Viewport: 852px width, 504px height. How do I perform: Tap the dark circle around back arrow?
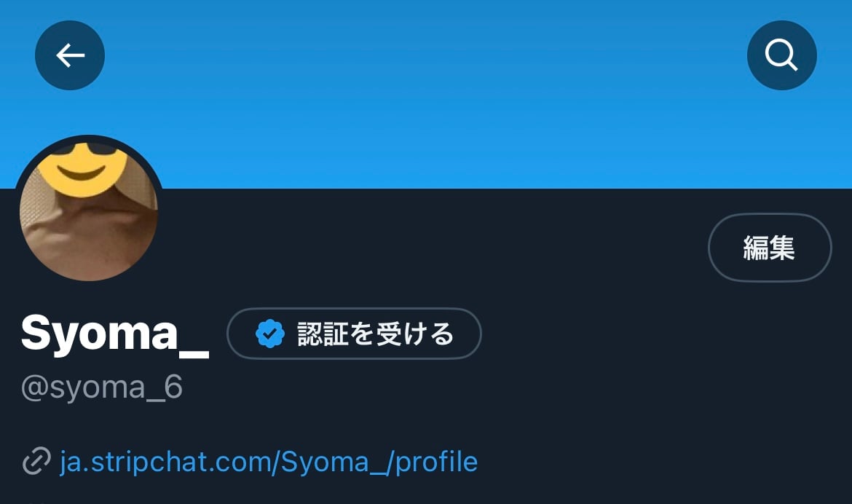pos(70,55)
